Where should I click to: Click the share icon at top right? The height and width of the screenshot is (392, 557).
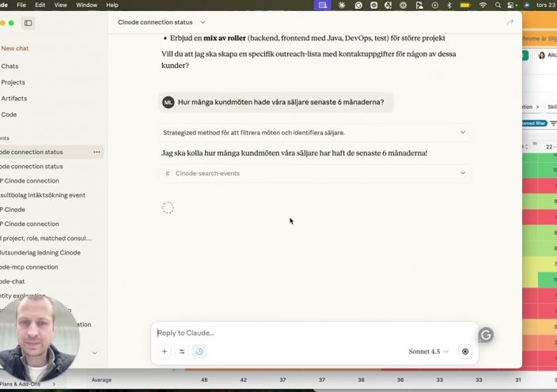pos(510,22)
